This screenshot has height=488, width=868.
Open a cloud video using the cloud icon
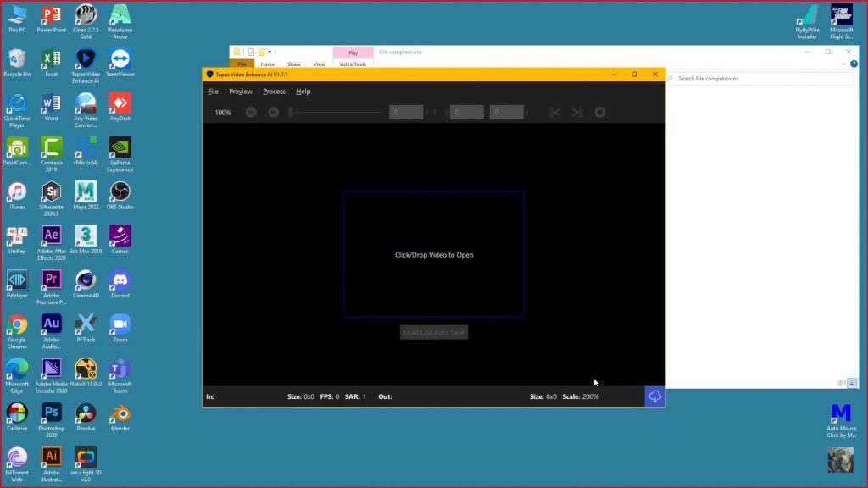click(x=654, y=396)
